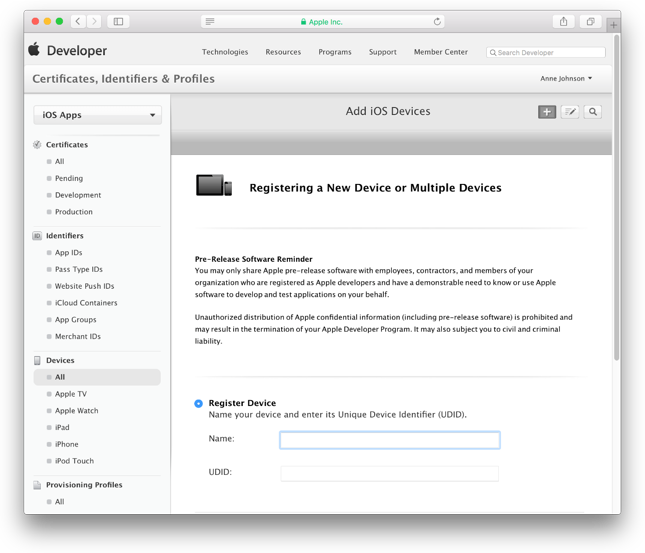Open the Anne Johnson account menu
The image size is (645, 553).
566,78
